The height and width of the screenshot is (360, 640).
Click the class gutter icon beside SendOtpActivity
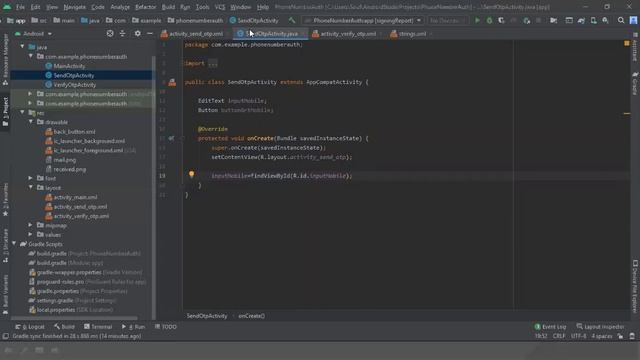click(172, 82)
